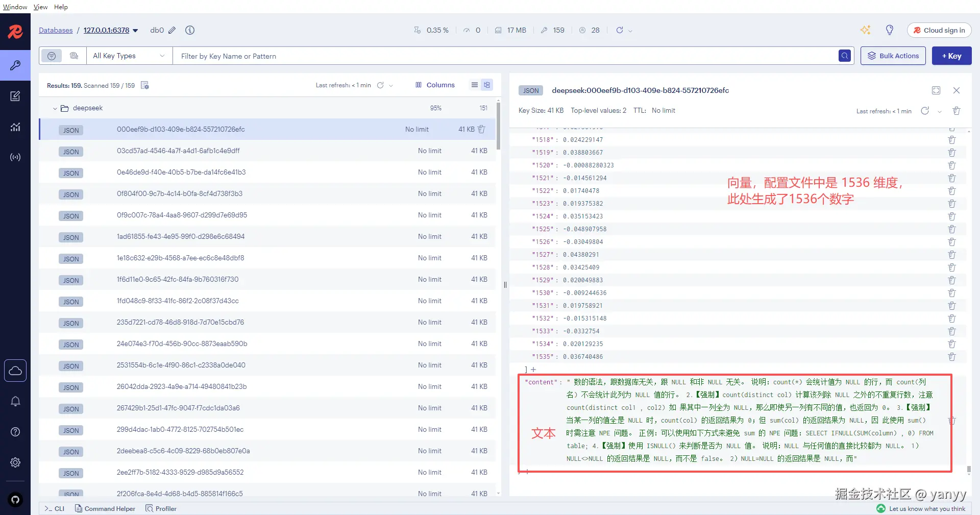Open Bulk Actions
The width and height of the screenshot is (980, 515).
893,56
